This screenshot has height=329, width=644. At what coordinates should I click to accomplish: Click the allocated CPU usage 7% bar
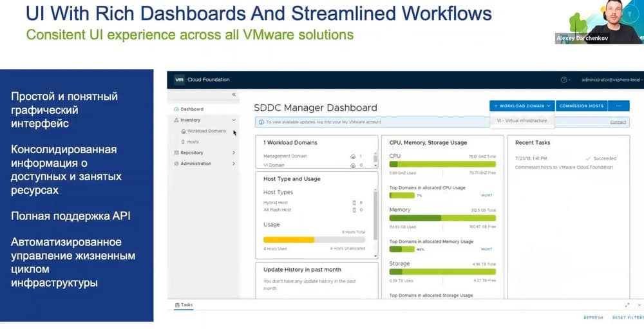coord(402,196)
